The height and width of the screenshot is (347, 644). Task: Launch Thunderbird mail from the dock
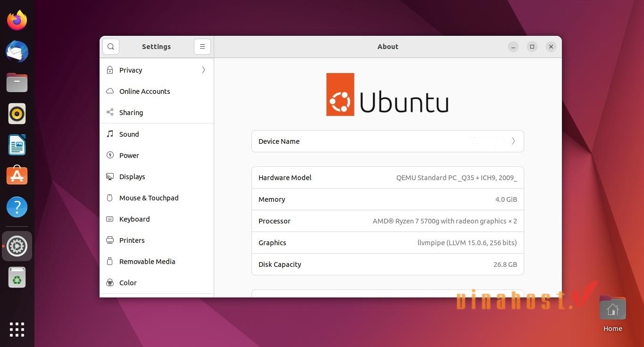pyautogui.click(x=17, y=51)
